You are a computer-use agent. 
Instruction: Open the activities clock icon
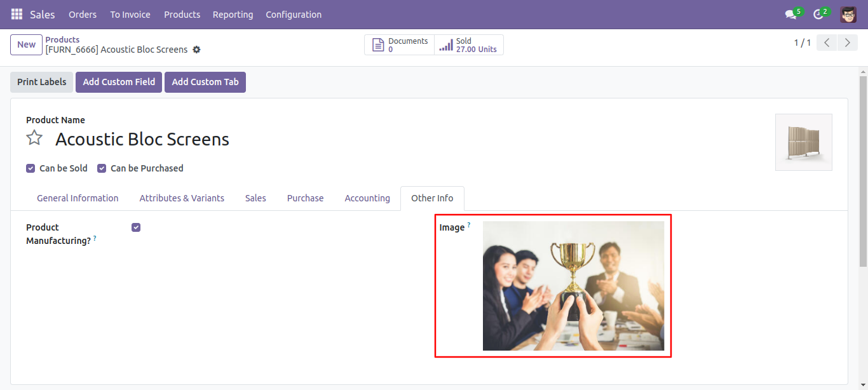pyautogui.click(x=818, y=14)
